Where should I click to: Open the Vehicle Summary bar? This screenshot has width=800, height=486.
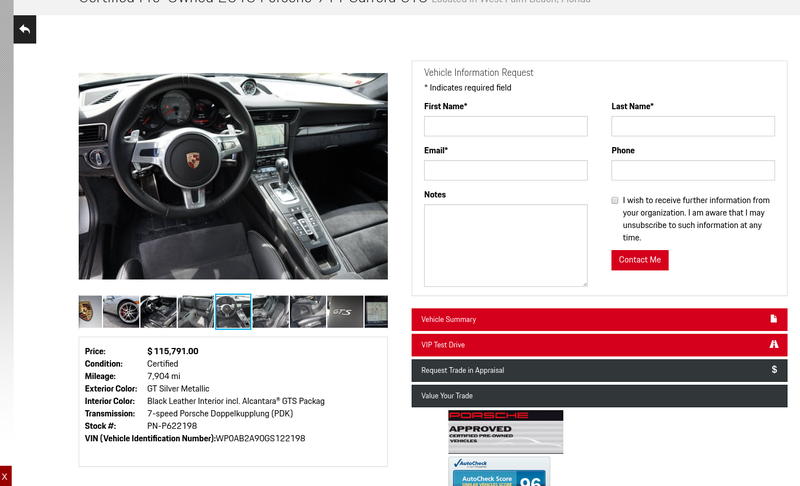(x=599, y=319)
